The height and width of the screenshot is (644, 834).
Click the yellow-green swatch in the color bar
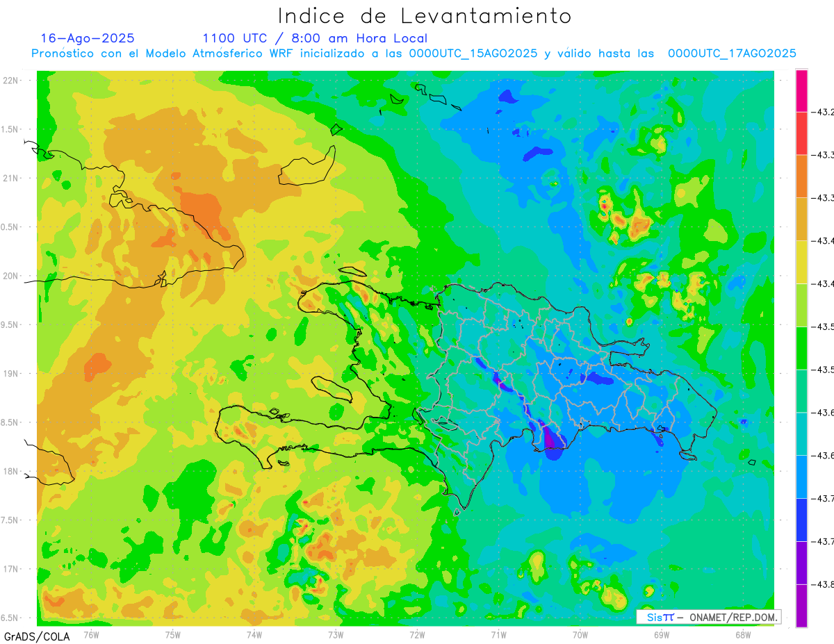[801, 305]
